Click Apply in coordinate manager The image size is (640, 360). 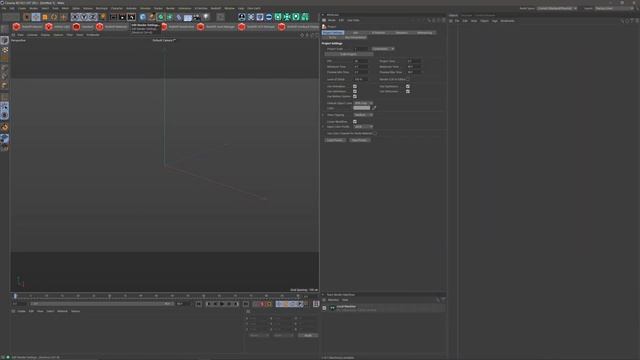[x=308, y=335]
